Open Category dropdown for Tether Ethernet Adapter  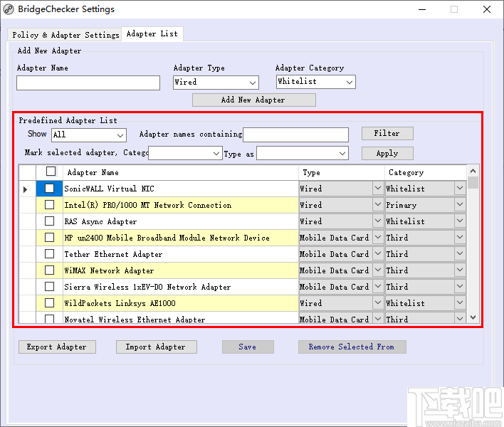[x=460, y=254]
